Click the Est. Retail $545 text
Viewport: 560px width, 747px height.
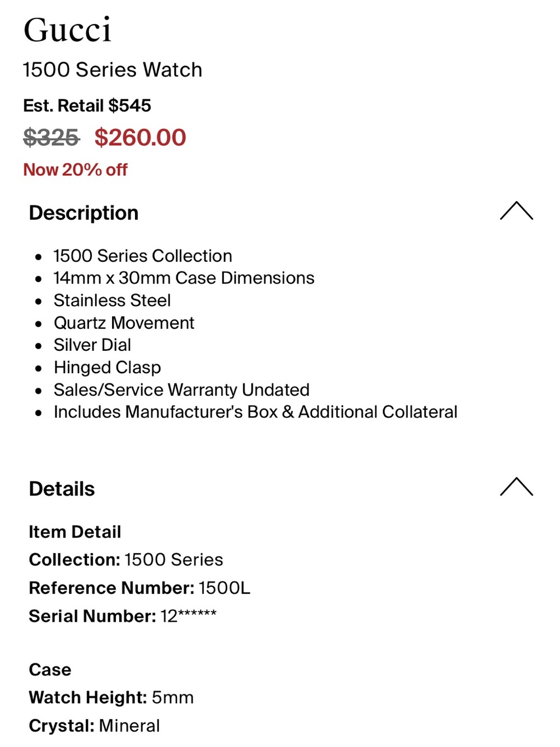pos(87,105)
